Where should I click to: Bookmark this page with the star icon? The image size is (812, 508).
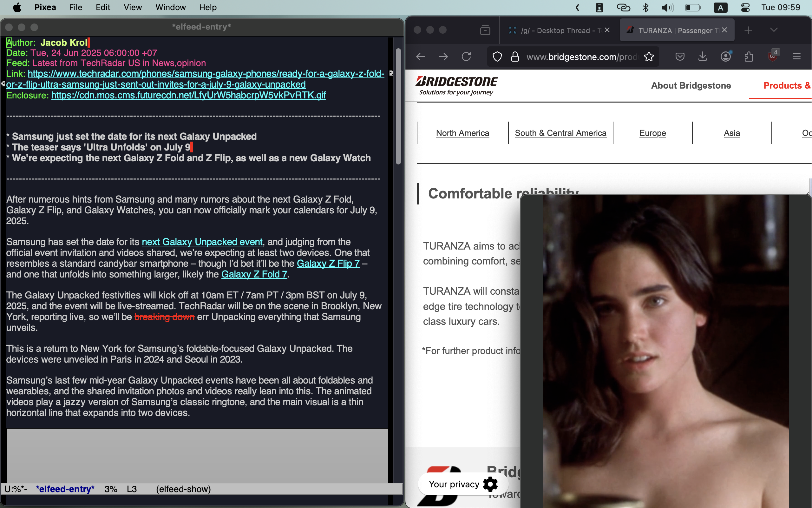[x=649, y=57]
